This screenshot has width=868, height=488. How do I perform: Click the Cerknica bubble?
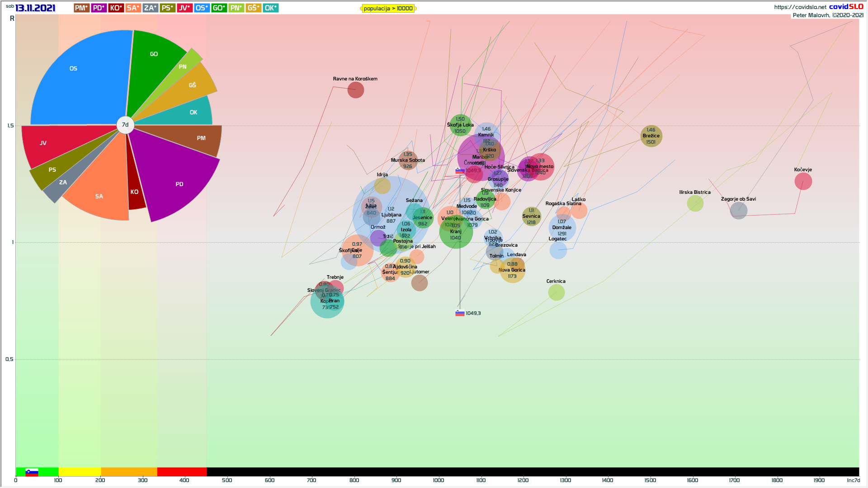pyautogui.click(x=556, y=292)
